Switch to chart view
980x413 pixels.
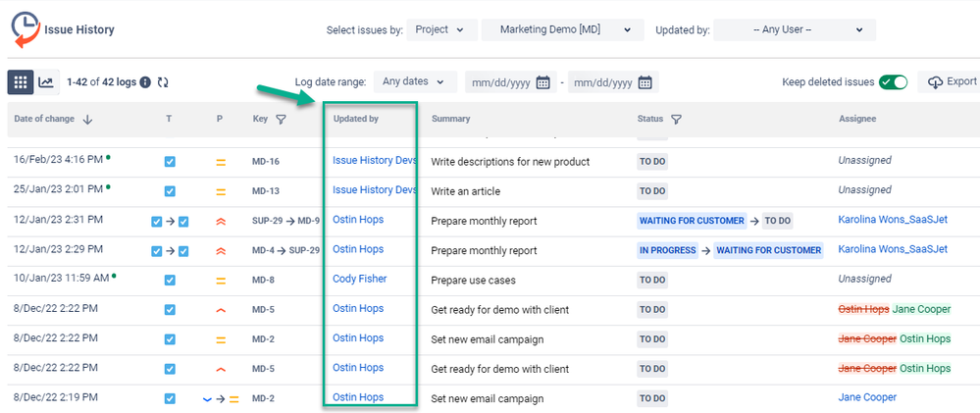(46, 81)
